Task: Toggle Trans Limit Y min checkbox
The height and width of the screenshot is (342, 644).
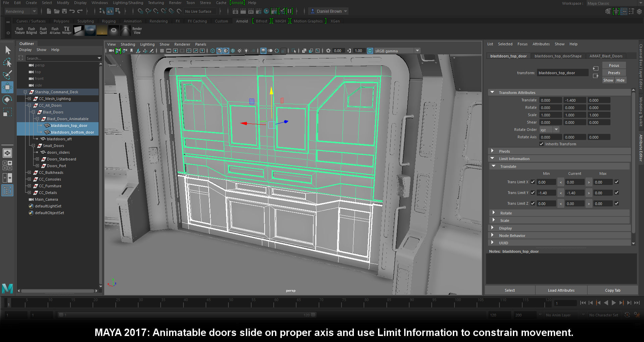Action: tap(533, 193)
